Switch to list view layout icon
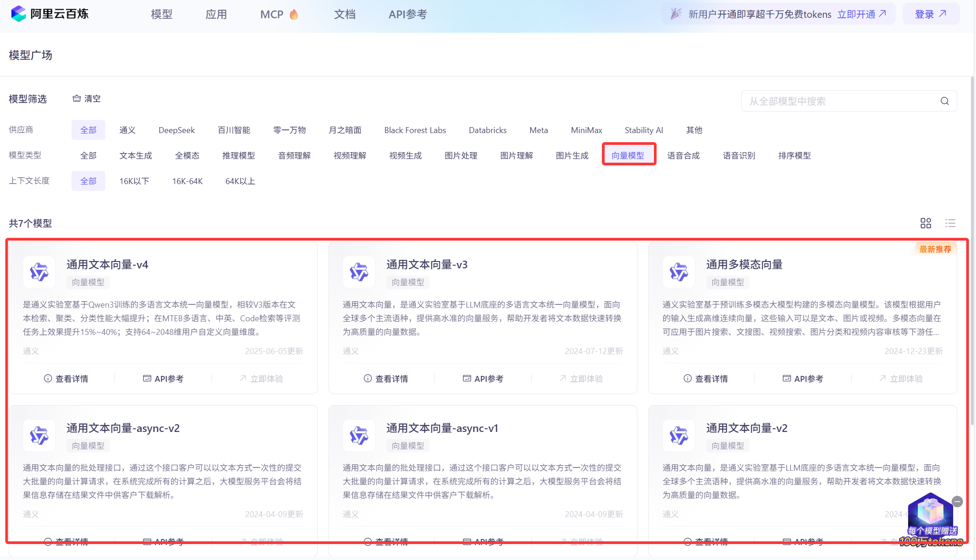 [950, 223]
